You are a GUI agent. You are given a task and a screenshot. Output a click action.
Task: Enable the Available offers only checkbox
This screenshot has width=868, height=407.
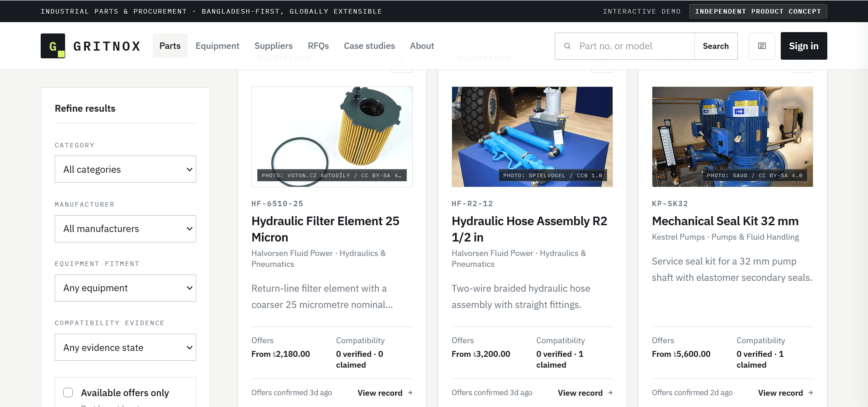(68, 393)
